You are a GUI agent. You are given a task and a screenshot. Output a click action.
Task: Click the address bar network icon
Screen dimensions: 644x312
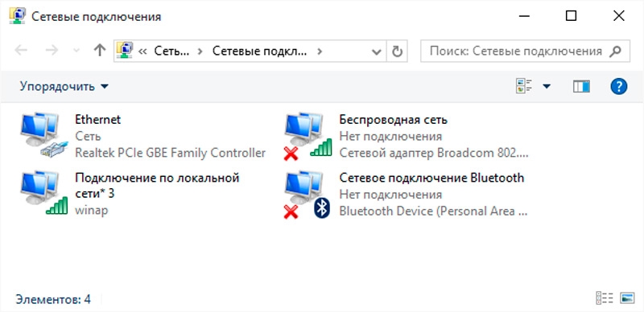coord(125,51)
